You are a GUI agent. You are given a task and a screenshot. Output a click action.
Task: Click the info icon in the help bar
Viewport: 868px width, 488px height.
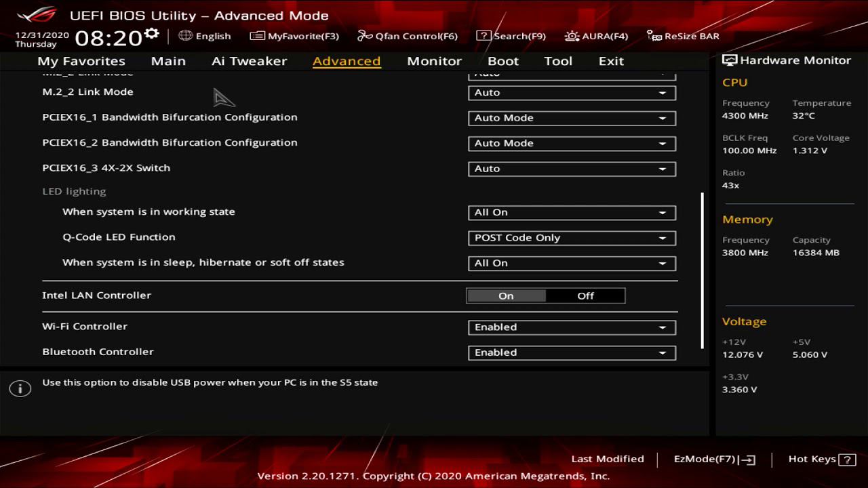point(20,388)
